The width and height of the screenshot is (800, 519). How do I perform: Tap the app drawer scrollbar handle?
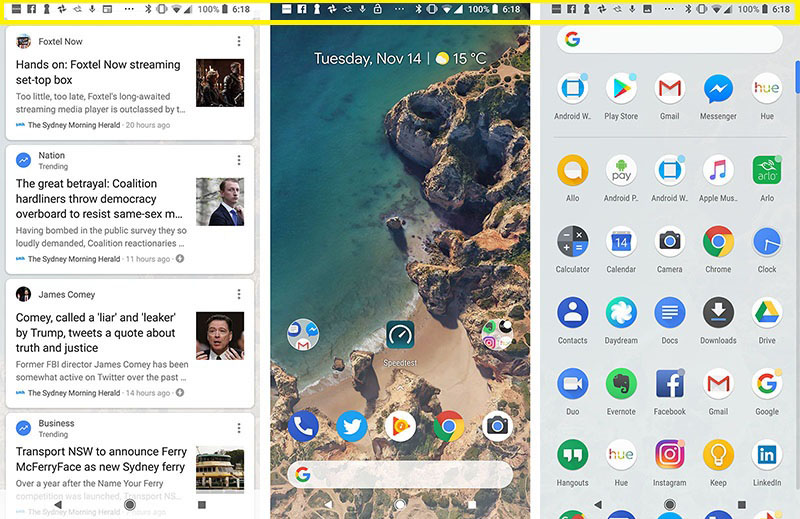point(797,77)
